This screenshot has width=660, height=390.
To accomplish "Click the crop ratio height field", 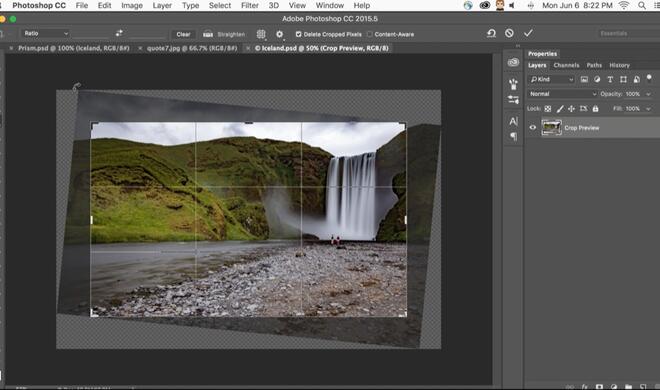I will 147,33.
